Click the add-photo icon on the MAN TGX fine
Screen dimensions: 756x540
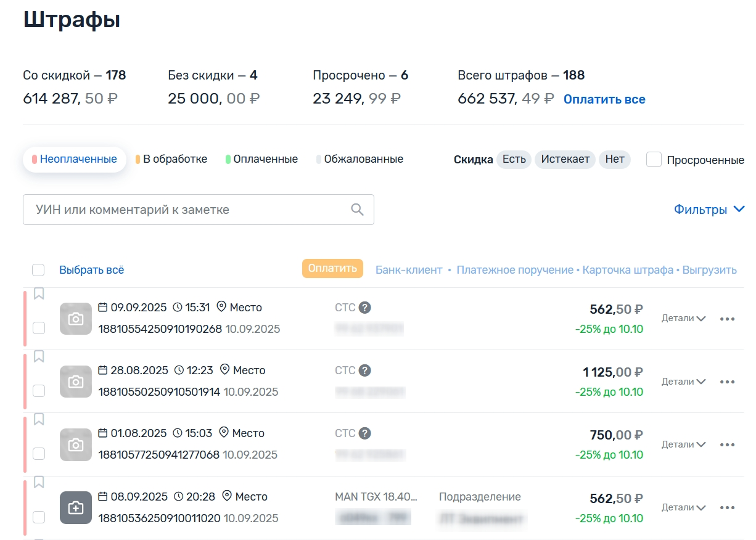76,508
